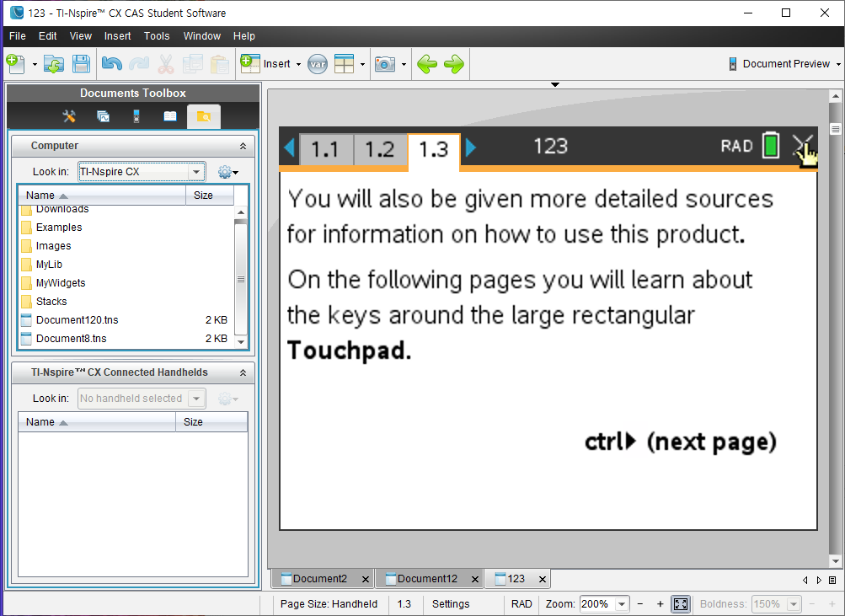Open the Document Tools wrench tab
The height and width of the screenshot is (616, 845).
click(x=69, y=116)
